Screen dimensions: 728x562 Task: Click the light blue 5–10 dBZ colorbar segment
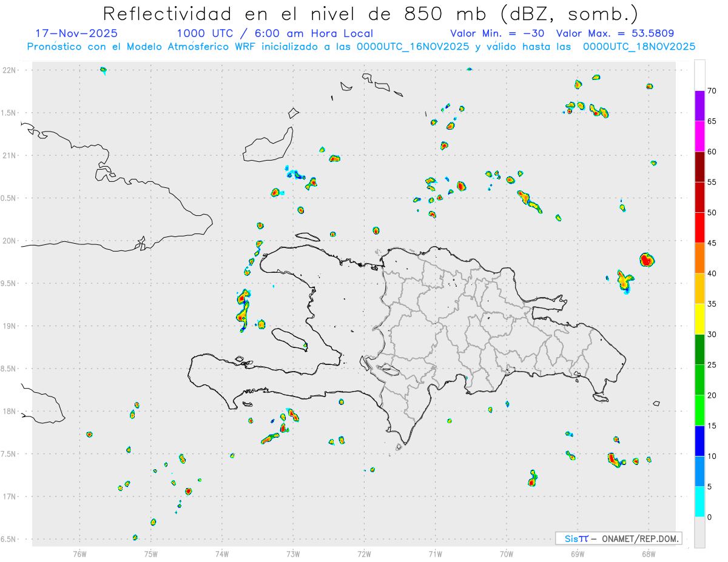pos(699,471)
